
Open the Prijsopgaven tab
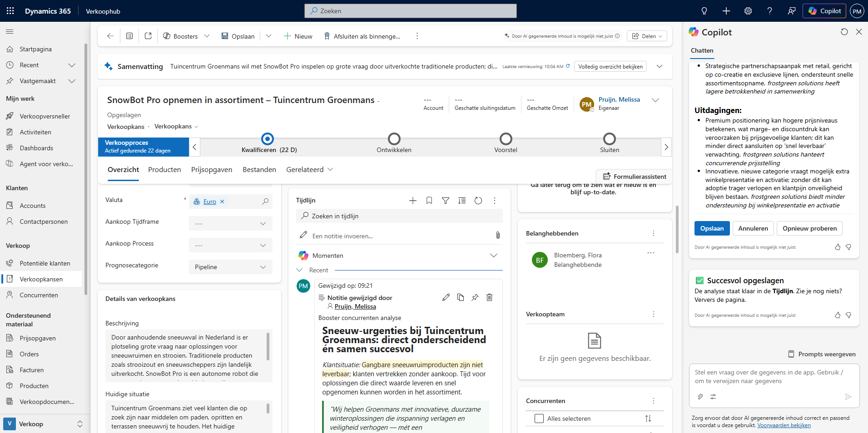[211, 170]
